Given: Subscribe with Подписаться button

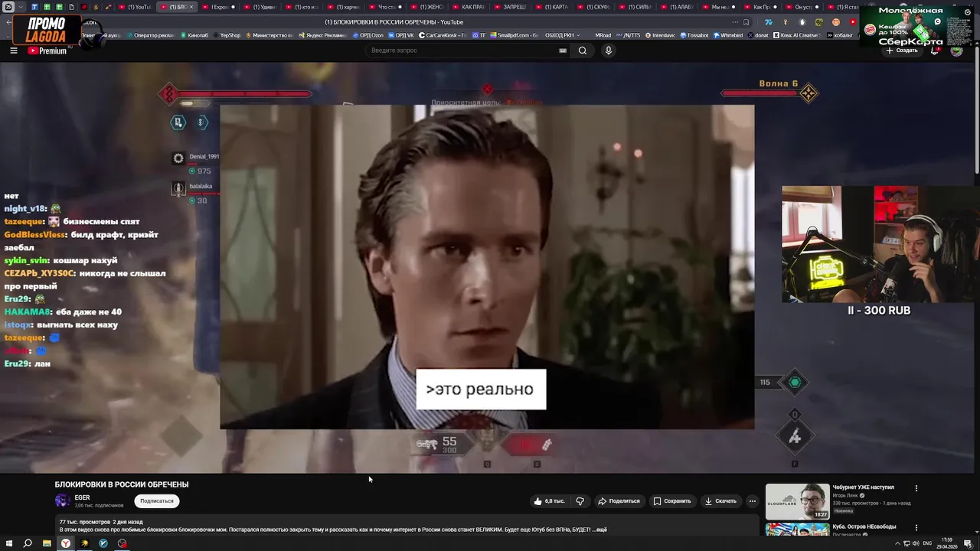Looking at the screenshot, I should (157, 501).
